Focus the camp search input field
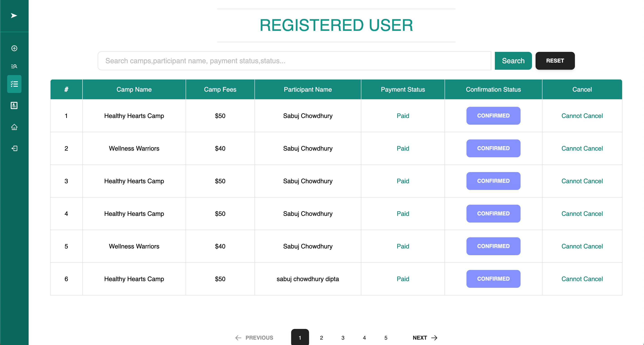The image size is (644, 345). click(294, 61)
